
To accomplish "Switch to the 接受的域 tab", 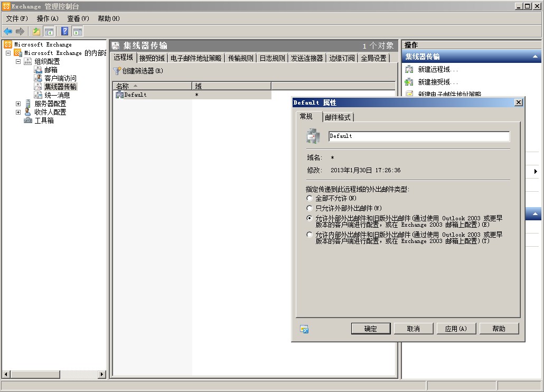I will (x=152, y=58).
